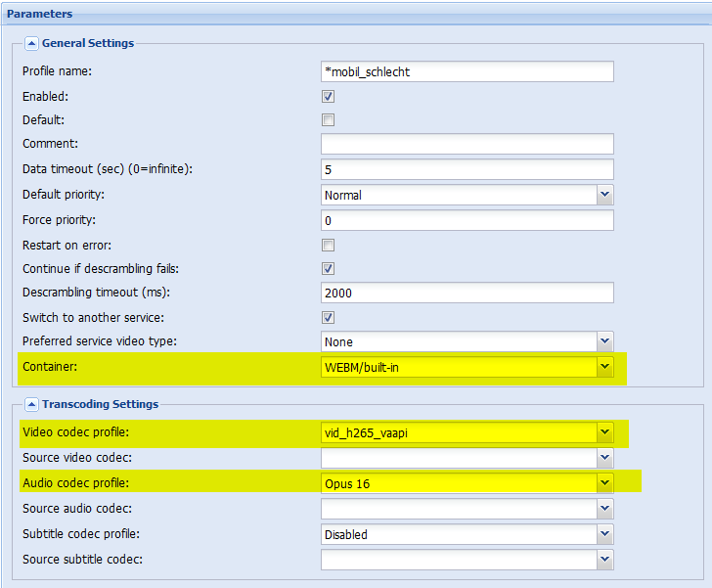Image resolution: width=712 pixels, height=588 pixels.
Task: Open Preferred service video type dropdown
Action: point(604,341)
